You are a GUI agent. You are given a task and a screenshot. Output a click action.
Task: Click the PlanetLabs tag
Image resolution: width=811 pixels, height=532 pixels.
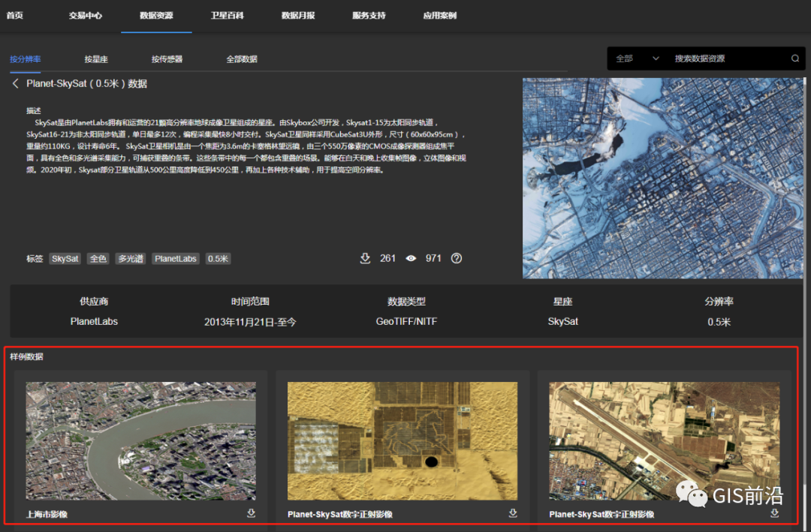(175, 259)
